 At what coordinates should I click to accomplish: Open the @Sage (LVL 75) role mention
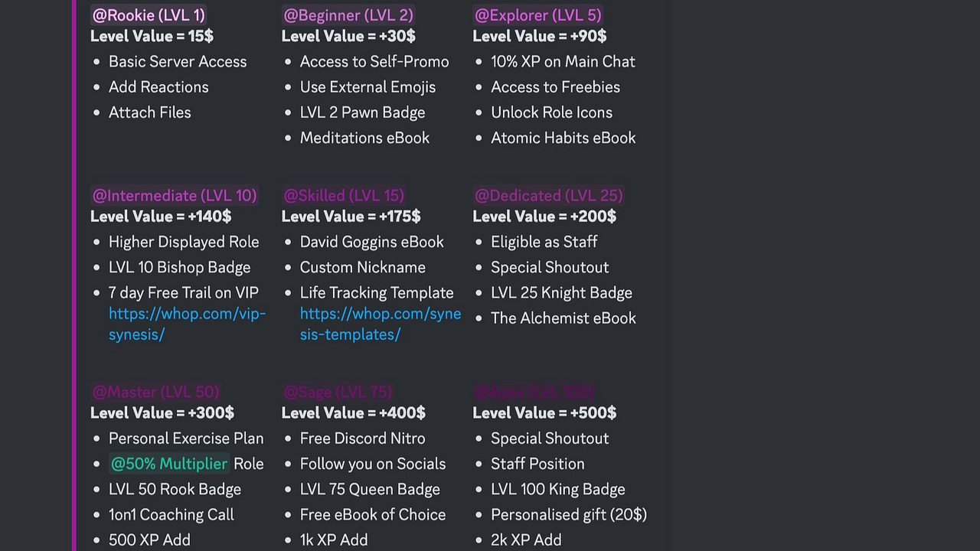(338, 392)
